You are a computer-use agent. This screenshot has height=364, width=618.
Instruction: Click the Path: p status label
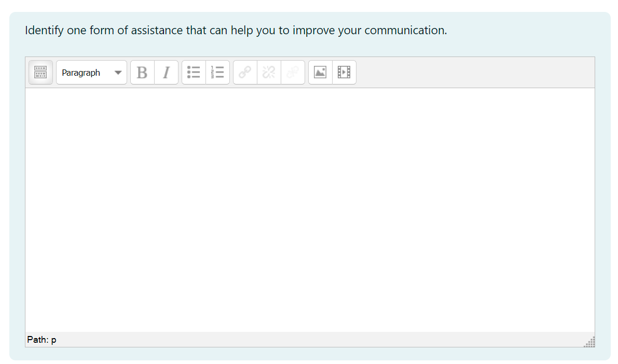tap(42, 340)
